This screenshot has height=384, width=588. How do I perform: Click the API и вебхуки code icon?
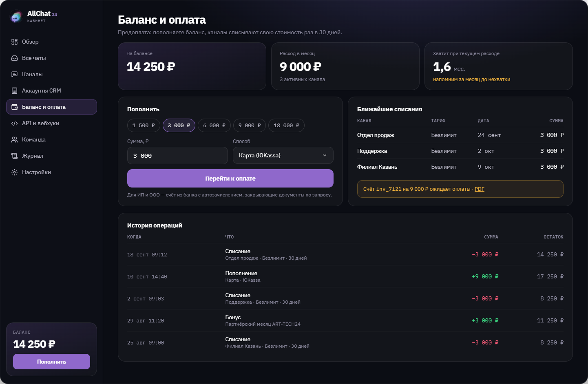point(15,123)
